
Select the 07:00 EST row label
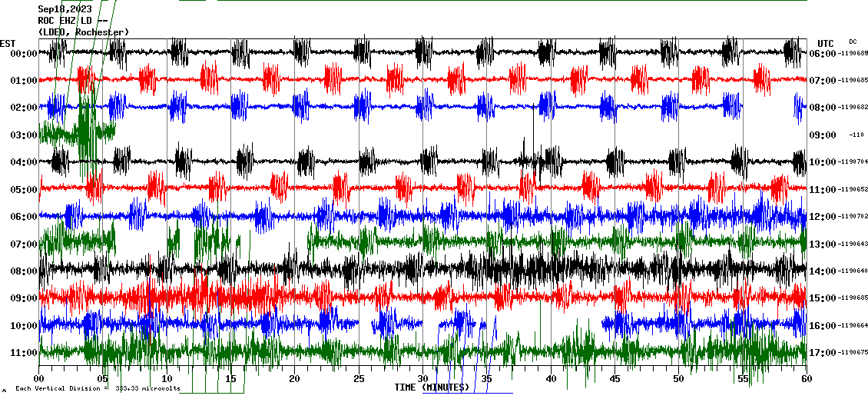click(x=25, y=244)
